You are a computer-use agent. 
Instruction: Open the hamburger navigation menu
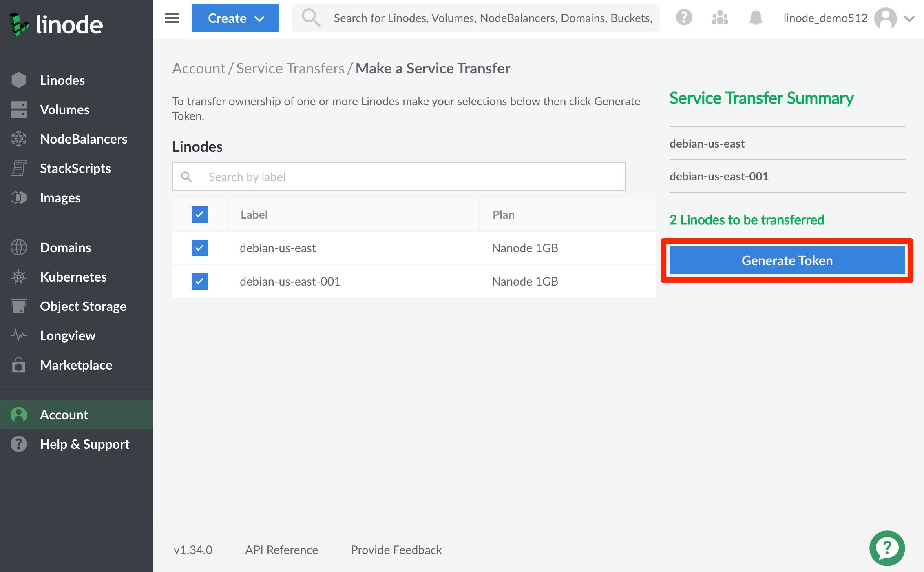(171, 18)
